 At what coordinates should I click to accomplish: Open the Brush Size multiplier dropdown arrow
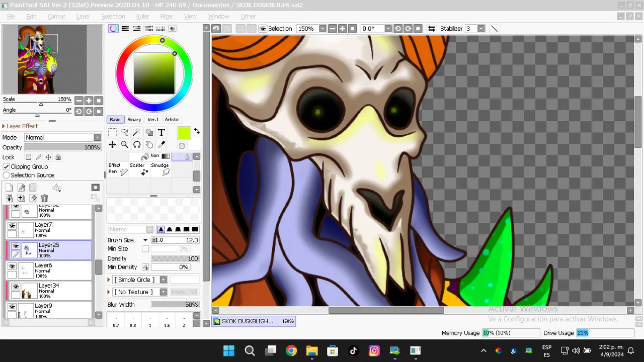tap(145, 240)
